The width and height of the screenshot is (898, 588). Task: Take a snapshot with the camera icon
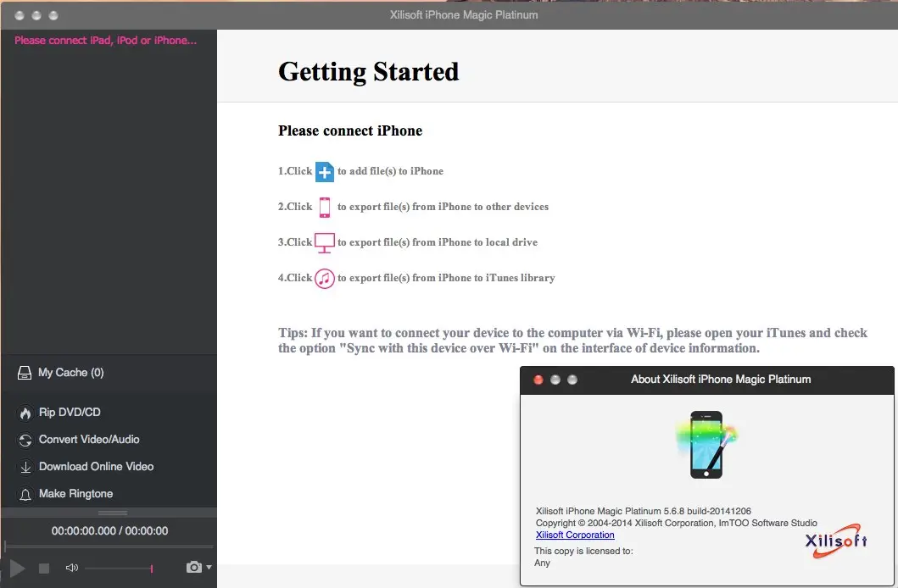coord(193,567)
